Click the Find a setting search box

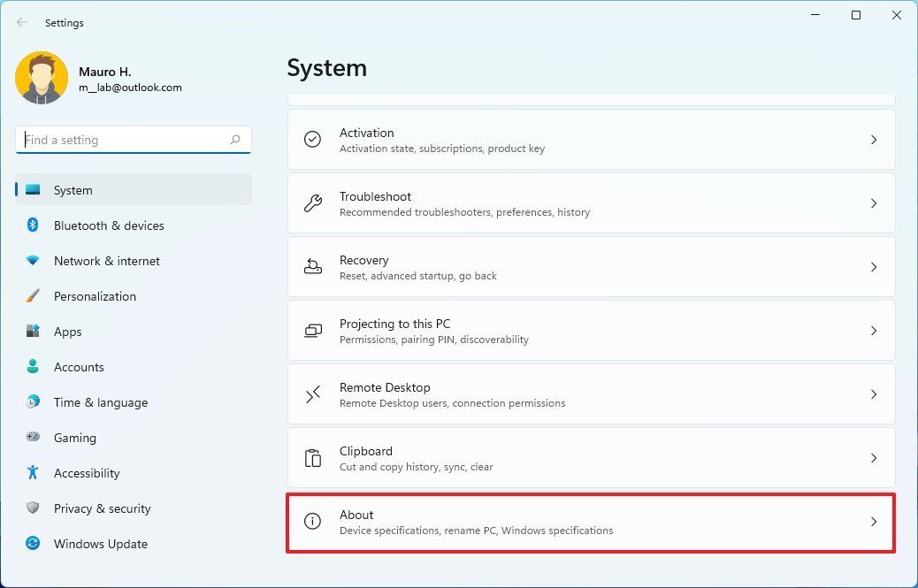134,139
